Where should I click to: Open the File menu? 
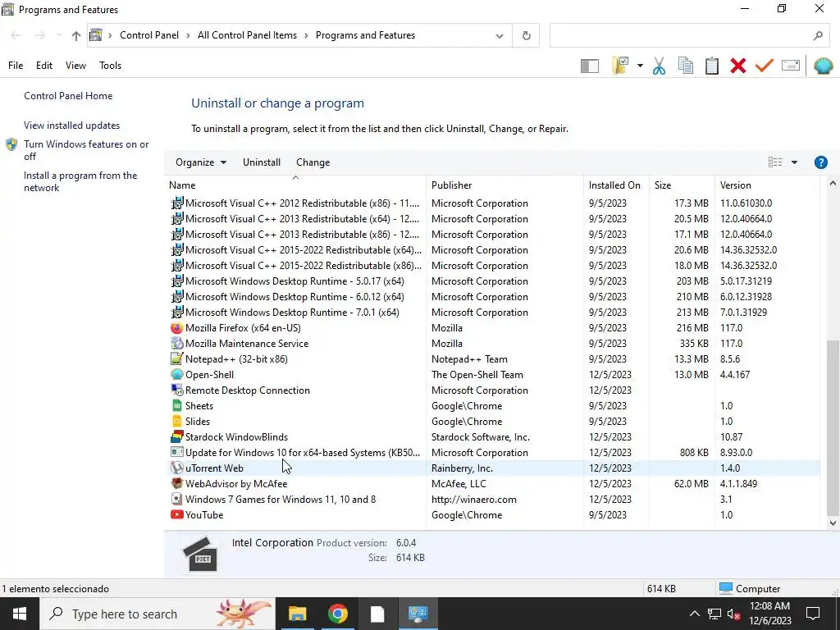(x=16, y=66)
